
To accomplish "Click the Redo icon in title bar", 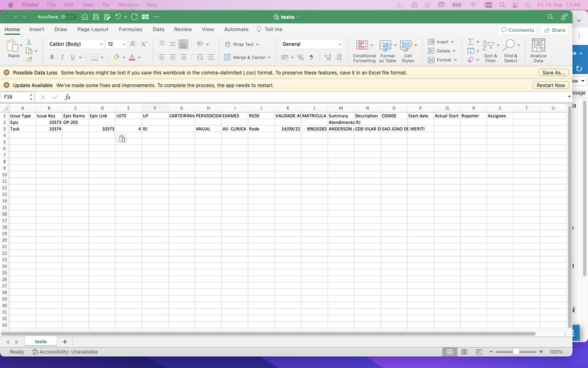I will (134, 17).
